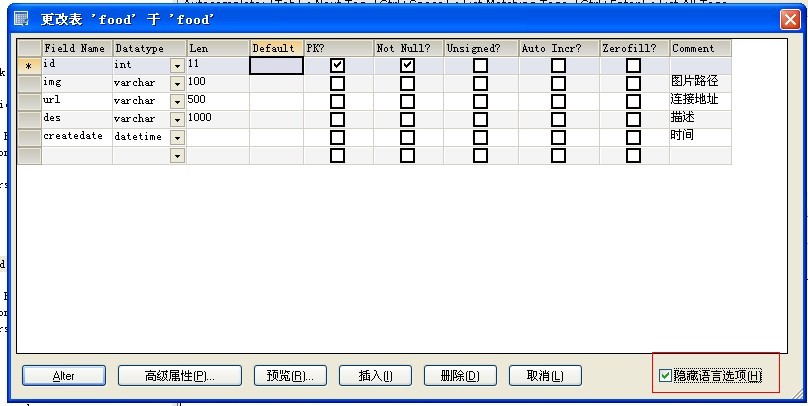
Task: Check Not Null for des field
Action: coord(408,120)
